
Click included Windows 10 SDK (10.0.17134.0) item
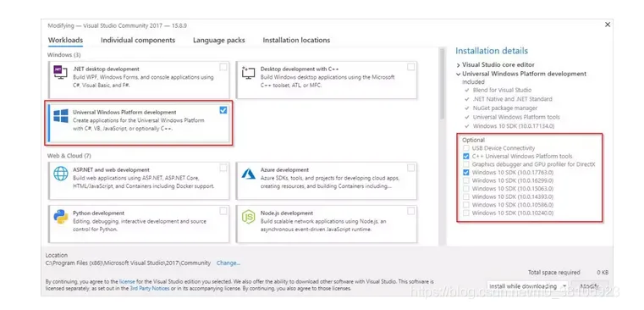pos(514,126)
